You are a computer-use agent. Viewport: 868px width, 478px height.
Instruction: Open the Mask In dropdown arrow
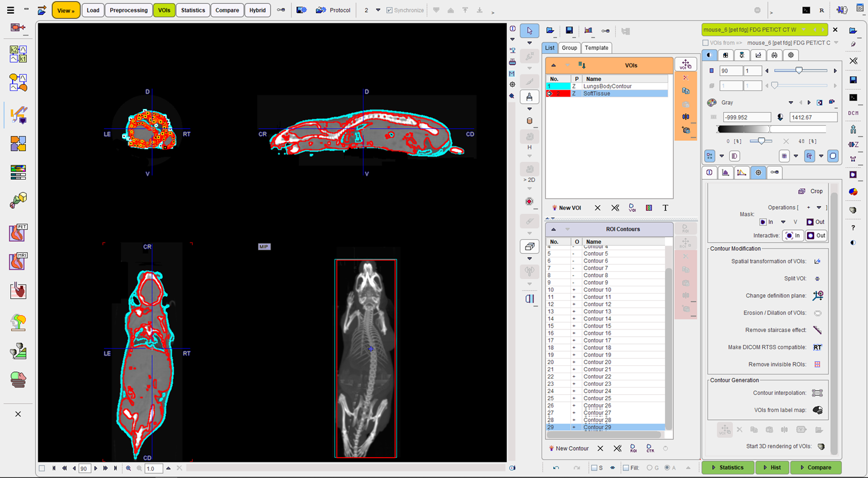(783, 222)
